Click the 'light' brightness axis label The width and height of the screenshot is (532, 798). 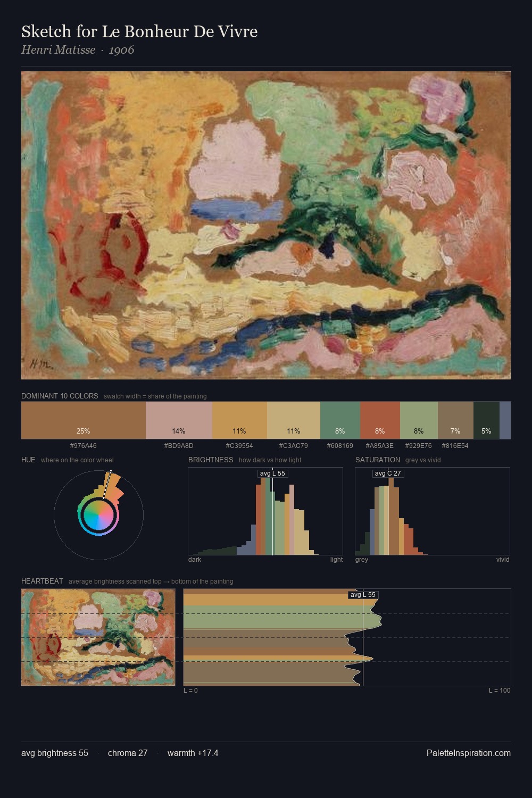click(336, 560)
